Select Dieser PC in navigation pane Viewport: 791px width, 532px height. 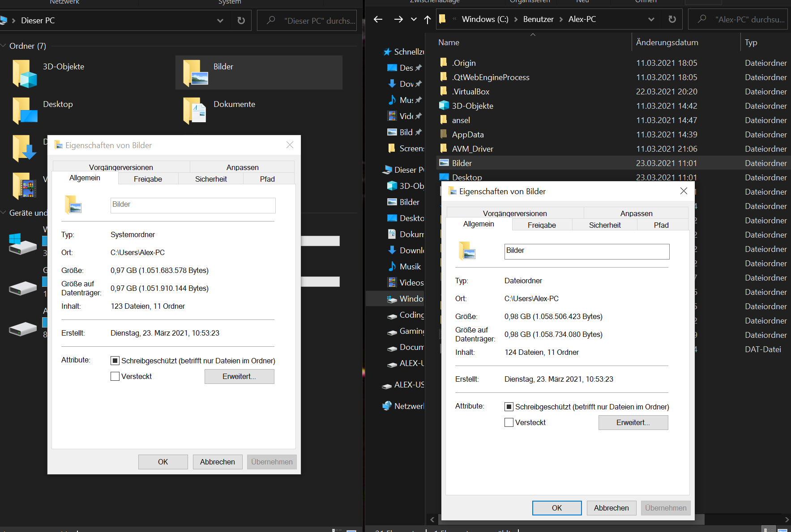[x=403, y=170]
